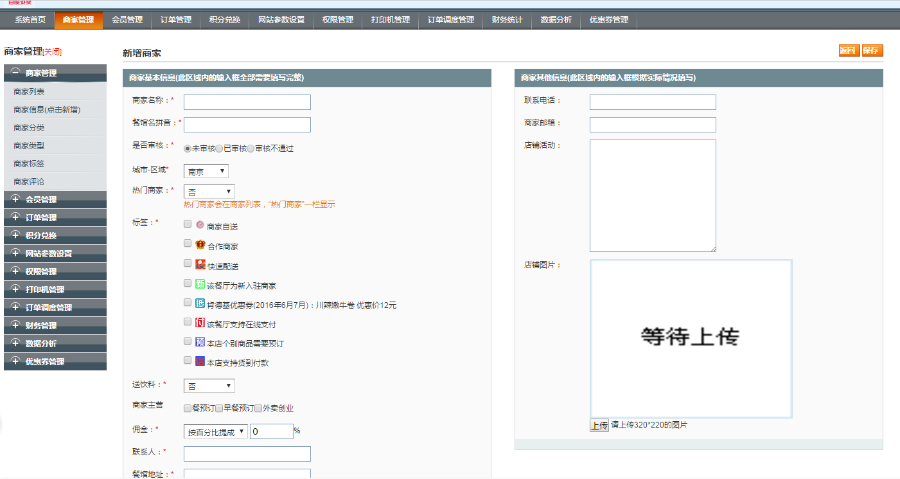Viewport: 900px width, 479px height.
Task: Click the 快速配送 tag icon
Action: [x=200, y=264]
